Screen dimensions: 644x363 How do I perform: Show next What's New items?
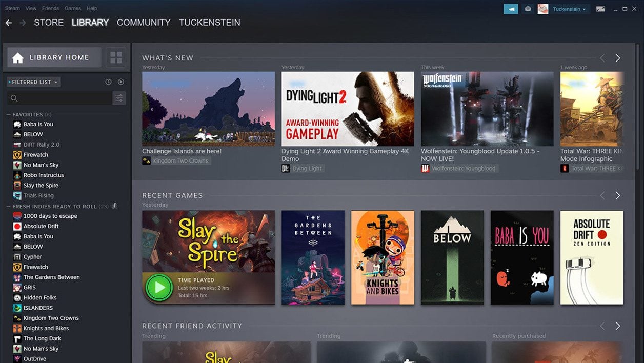point(618,58)
